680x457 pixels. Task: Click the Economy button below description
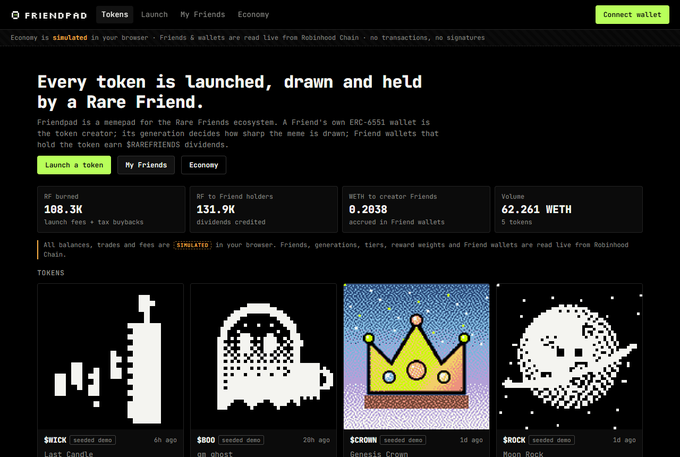click(x=203, y=165)
